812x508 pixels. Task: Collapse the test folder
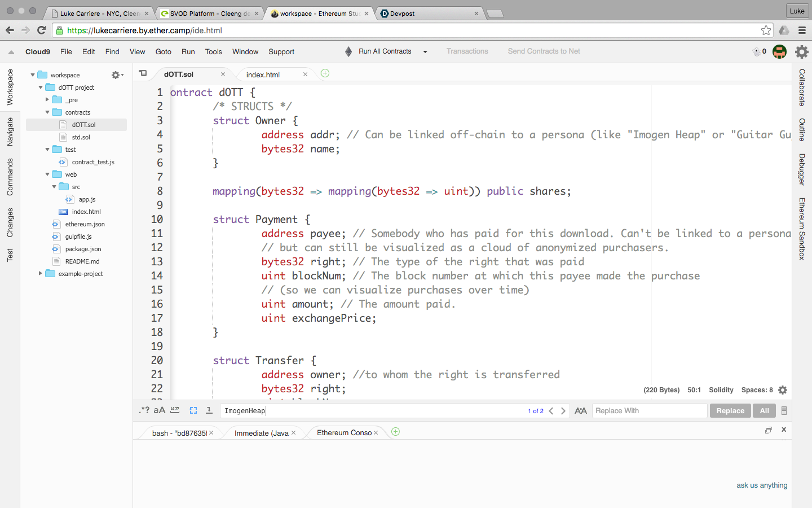47,150
